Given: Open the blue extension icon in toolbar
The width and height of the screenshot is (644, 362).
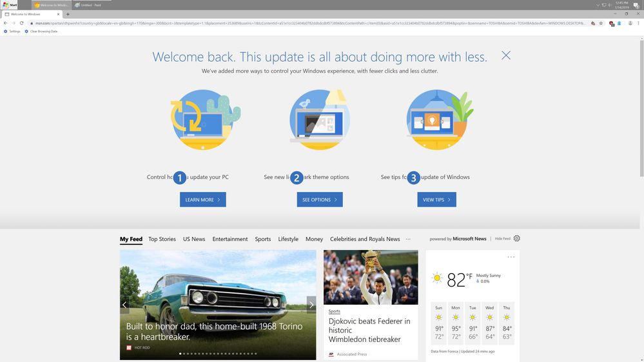Looking at the screenshot, I should pyautogui.click(x=619, y=23).
